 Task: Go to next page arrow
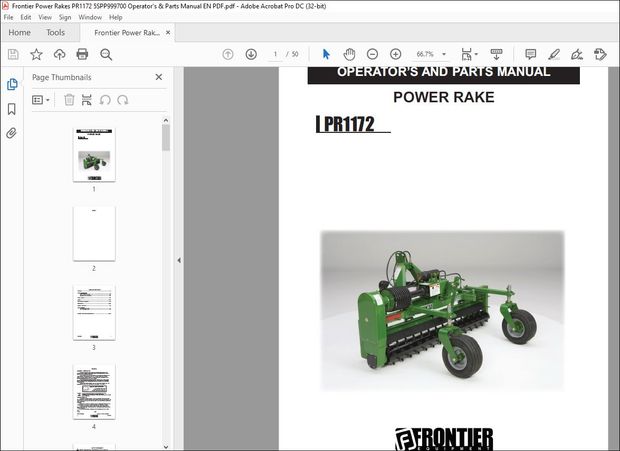click(251, 54)
